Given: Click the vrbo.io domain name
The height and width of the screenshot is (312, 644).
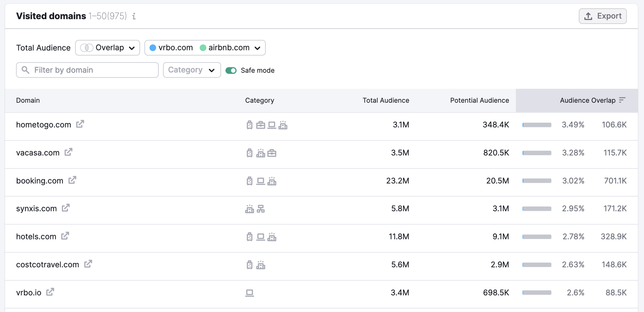Looking at the screenshot, I should pyautogui.click(x=29, y=293).
